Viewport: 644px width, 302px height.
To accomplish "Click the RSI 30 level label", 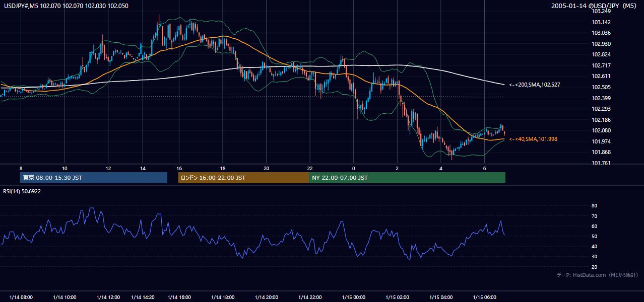I will click(x=594, y=257).
